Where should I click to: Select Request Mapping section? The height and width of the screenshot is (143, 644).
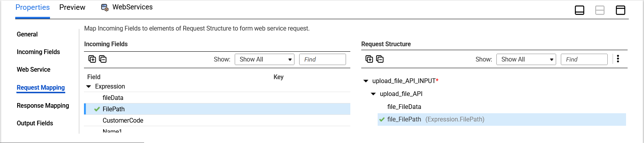click(x=41, y=88)
